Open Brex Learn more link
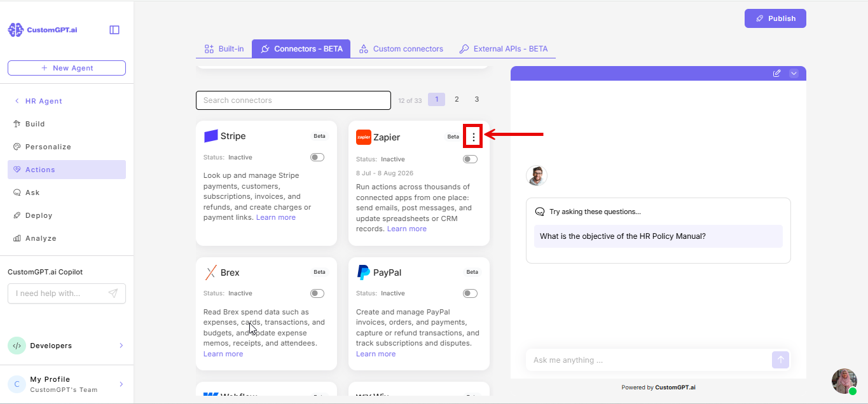 pyautogui.click(x=223, y=354)
